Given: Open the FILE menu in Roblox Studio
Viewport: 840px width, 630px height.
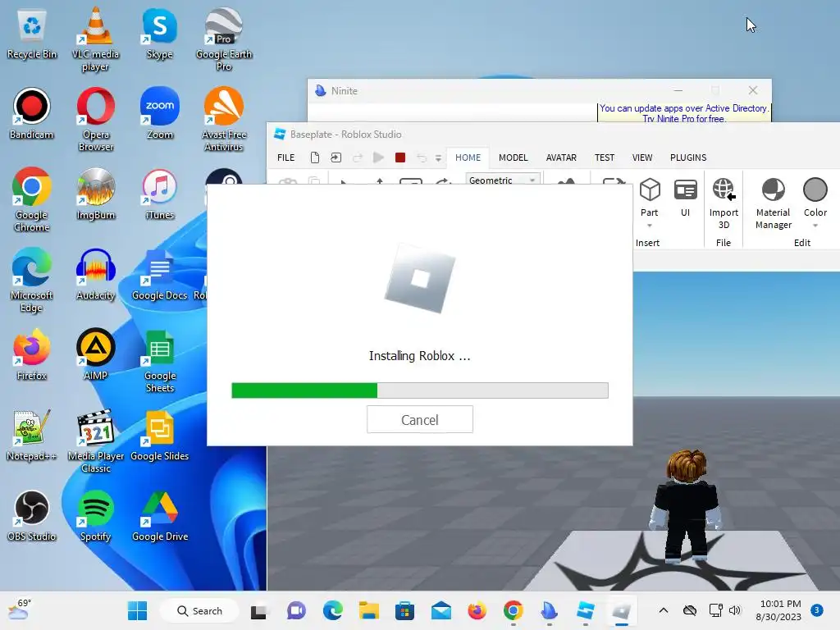Looking at the screenshot, I should click(x=285, y=157).
